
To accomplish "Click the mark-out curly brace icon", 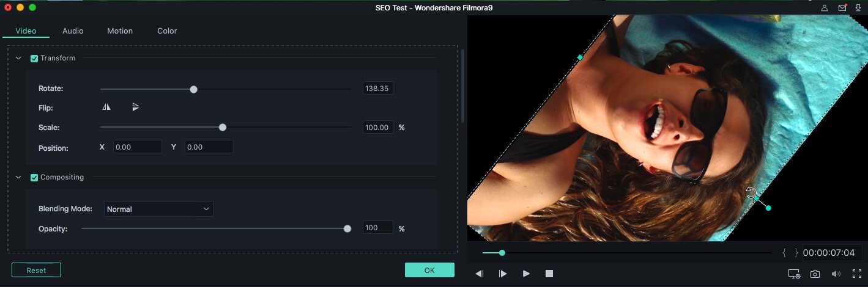I will 796,252.
